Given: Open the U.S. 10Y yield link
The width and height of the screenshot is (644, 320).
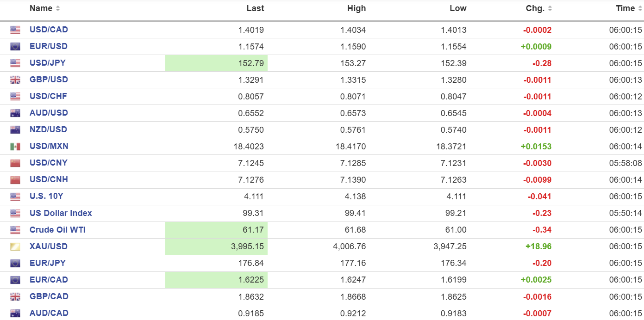Looking at the screenshot, I should click(x=46, y=196).
